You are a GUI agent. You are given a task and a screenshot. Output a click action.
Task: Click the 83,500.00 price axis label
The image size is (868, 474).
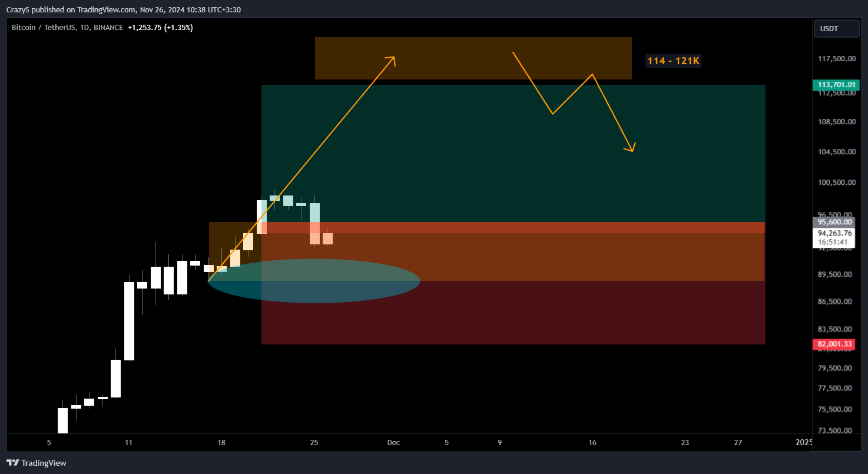tap(836, 329)
